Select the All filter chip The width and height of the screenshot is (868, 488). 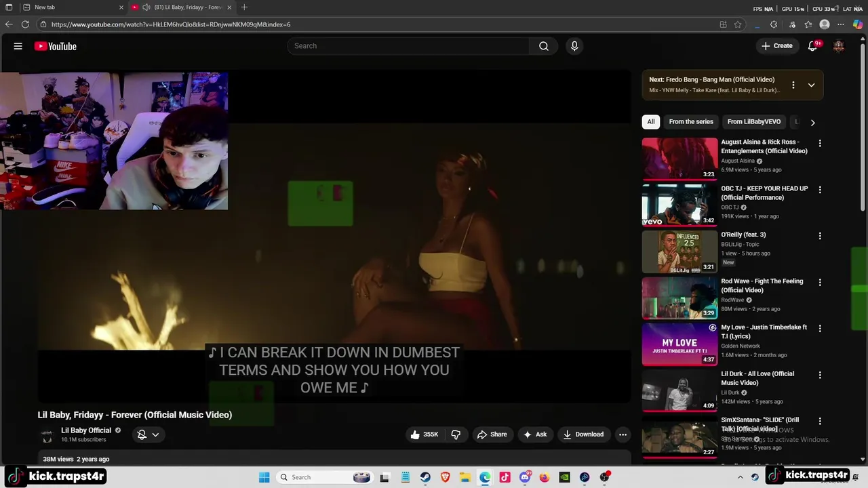point(651,122)
